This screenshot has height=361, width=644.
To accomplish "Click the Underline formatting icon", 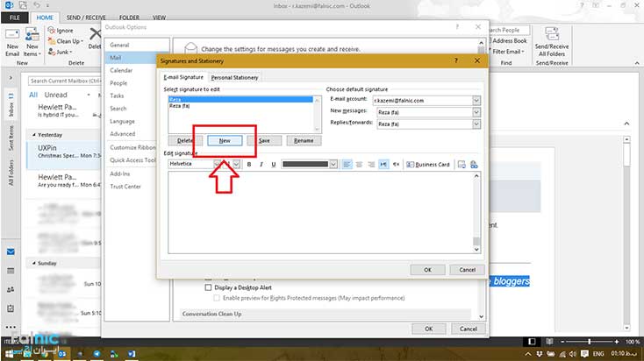I will [272, 164].
